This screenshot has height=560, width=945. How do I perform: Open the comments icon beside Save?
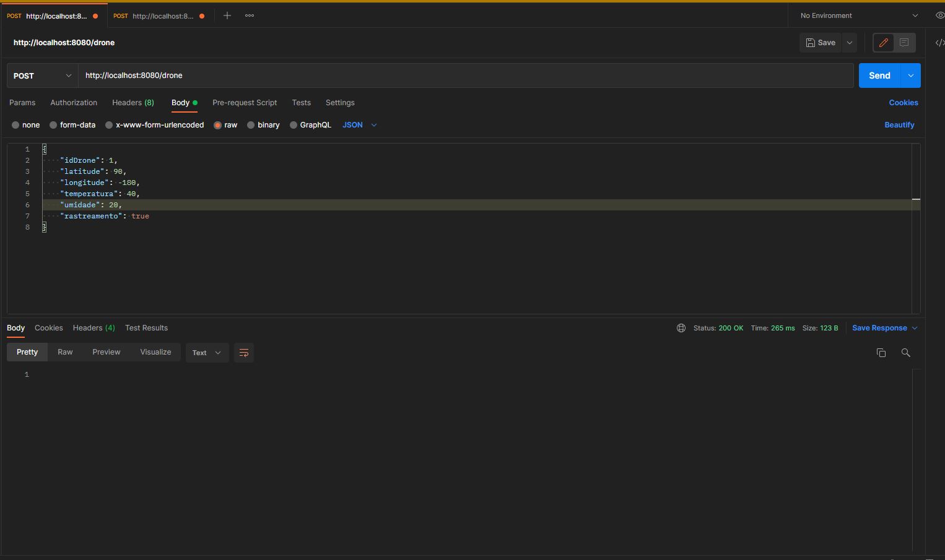(904, 43)
